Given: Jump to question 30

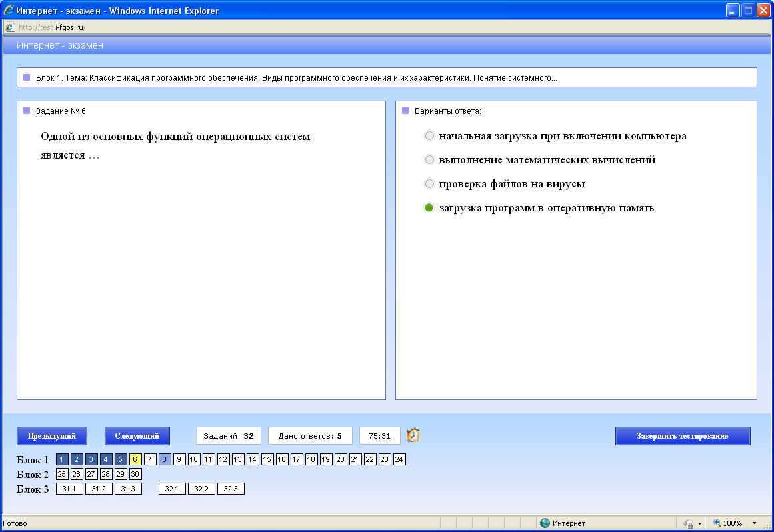Looking at the screenshot, I should point(135,474).
